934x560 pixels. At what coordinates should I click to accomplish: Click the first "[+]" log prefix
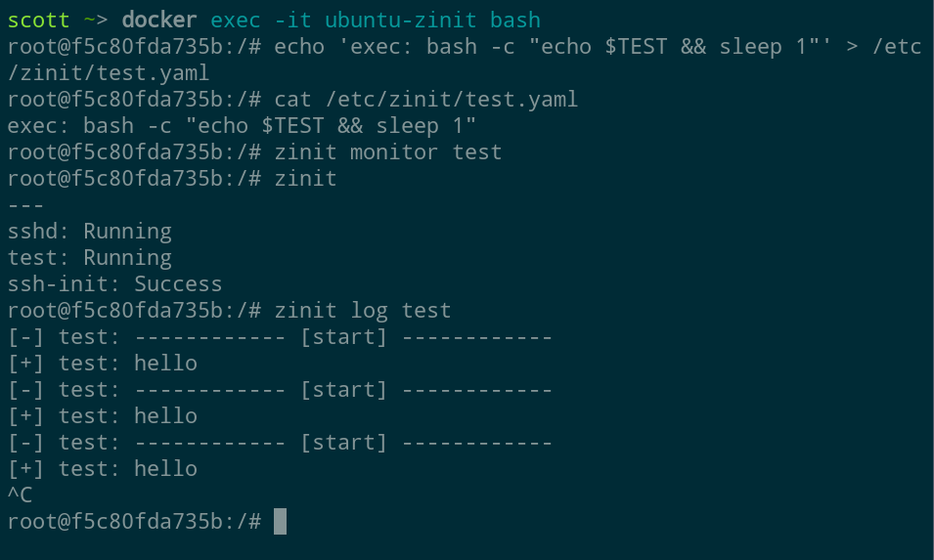26,364
